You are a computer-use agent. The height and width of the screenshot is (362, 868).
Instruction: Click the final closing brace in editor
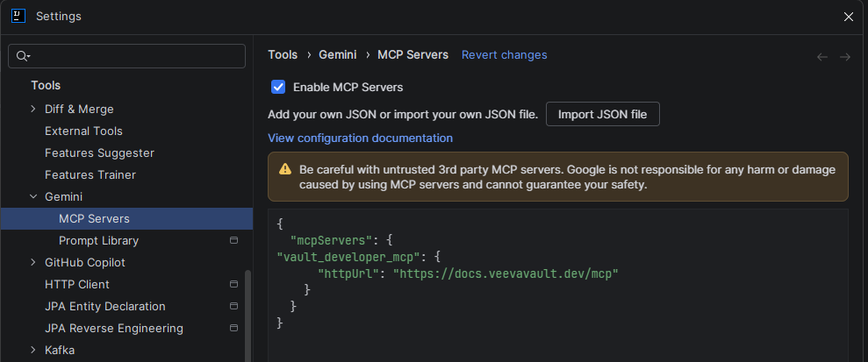[x=280, y=323]
